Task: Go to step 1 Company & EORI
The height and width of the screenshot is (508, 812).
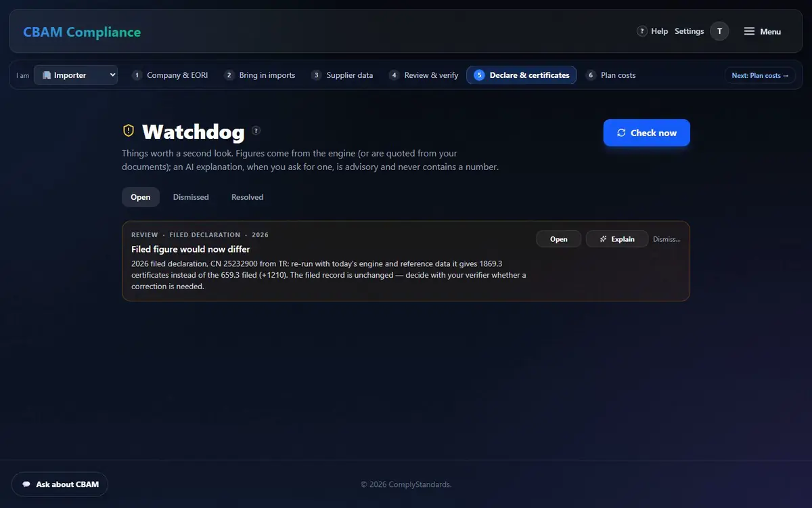Action: pyautogui.click(x=170, y=75)
